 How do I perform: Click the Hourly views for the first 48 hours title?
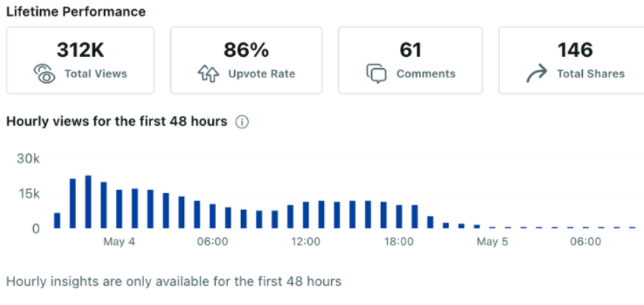coord(117,122)
